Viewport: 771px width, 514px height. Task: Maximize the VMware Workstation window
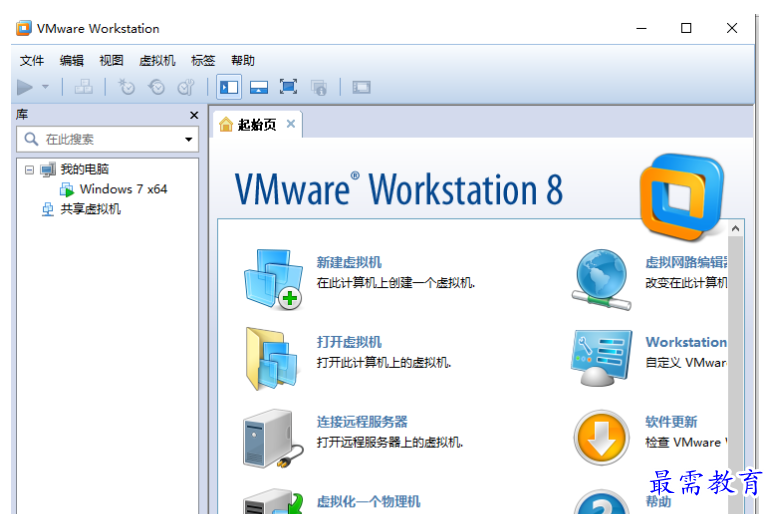point(686,29)
